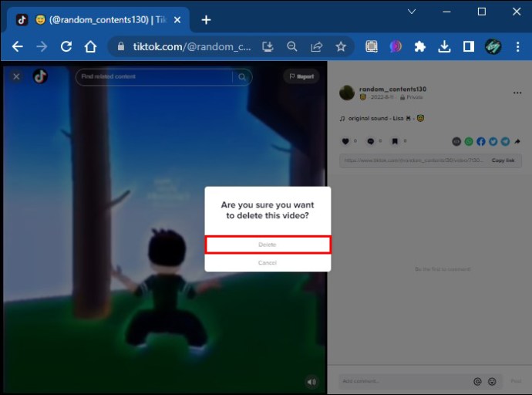Open the zoom magnifier in address bar
532x395 pixels.
pyautogui.click(x=292, y=46)
